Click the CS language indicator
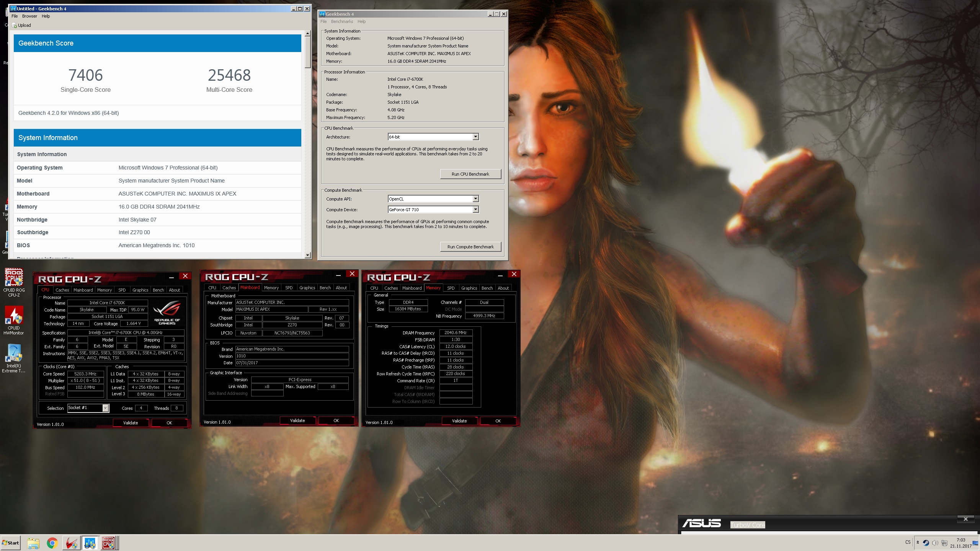Viewport: 980px width, 551px height. click(908, 542)
